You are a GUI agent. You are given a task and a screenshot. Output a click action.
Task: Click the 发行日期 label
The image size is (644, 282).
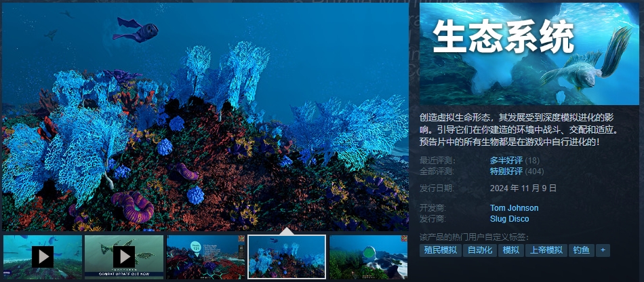(438, 188)
